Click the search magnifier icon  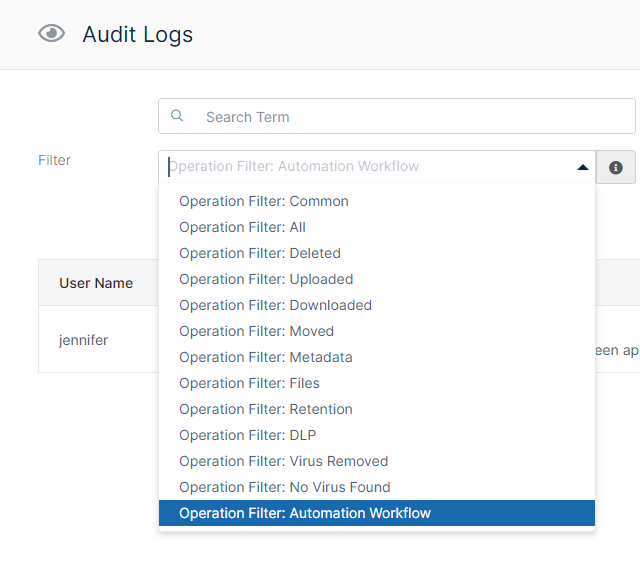pos(177,116)
